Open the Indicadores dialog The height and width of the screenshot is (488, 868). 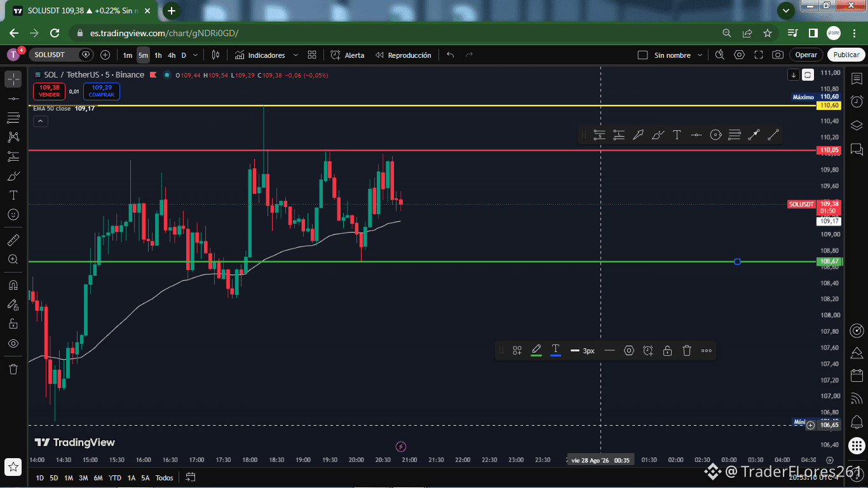(260, 55)
